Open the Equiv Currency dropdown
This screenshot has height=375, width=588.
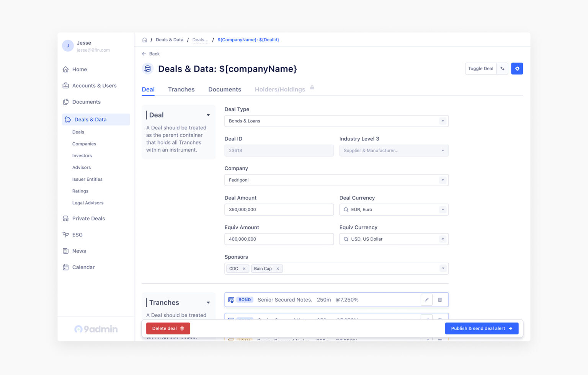pyautogui.click(x=394, y=239)
